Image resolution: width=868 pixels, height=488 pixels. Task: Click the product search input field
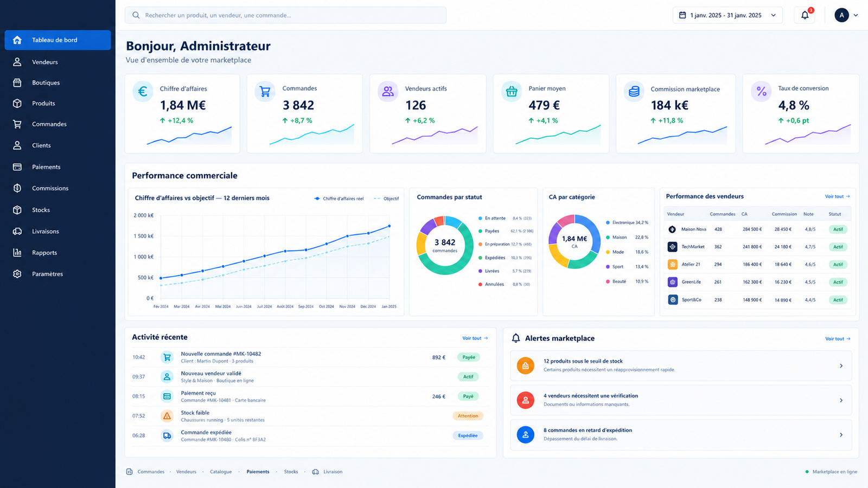[x=285, y=15]
